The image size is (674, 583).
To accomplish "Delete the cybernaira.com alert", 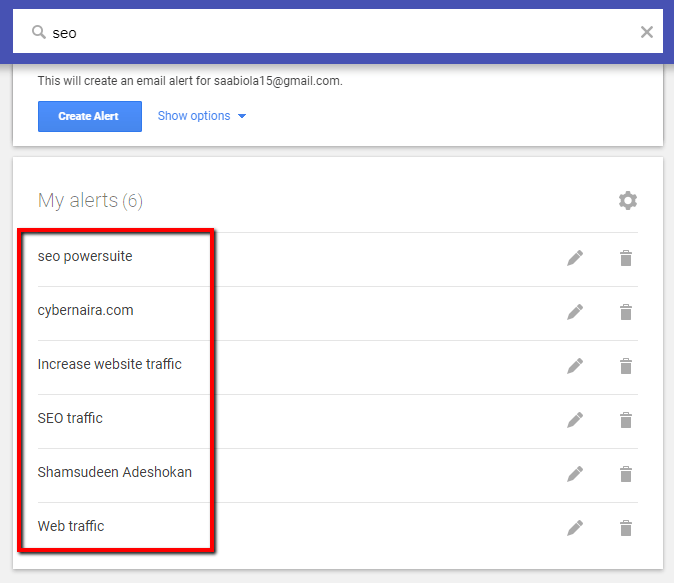I will point(626,312).
